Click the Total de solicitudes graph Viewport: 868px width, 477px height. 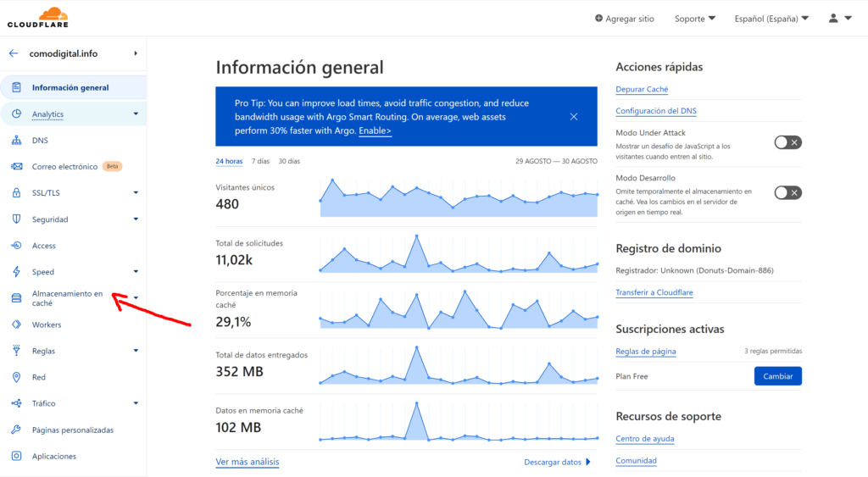459,253
